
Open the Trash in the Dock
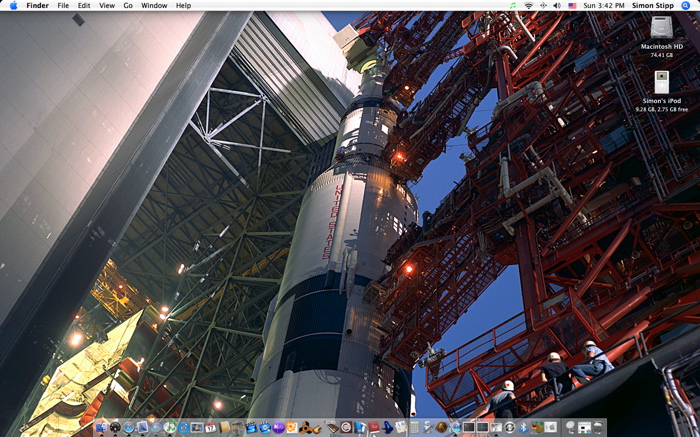point(598,428)
